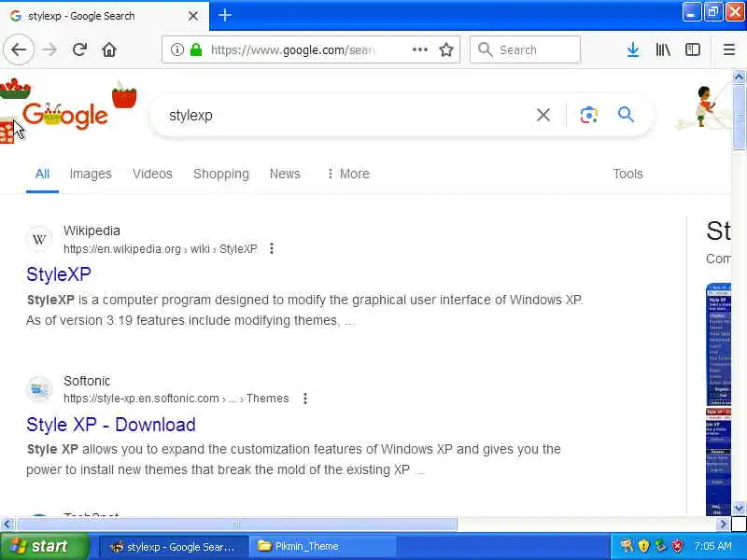Open three-dot menu for Softonic result

[x=305, y=399]
